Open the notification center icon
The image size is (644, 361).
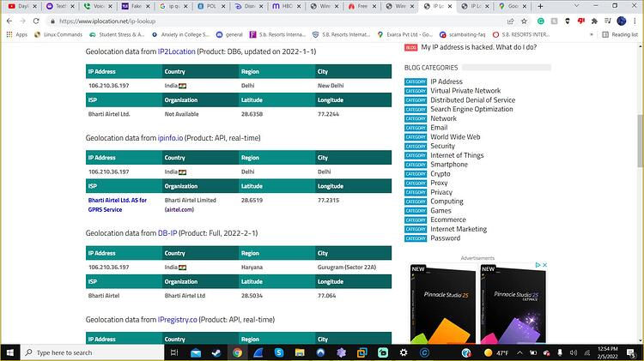(x=632, y=352)
